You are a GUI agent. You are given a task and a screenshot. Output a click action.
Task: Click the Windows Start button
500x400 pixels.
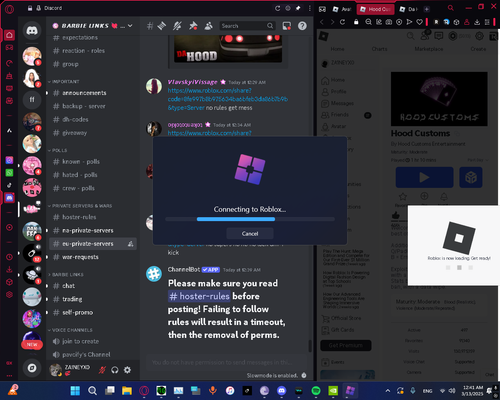point(75,390)
